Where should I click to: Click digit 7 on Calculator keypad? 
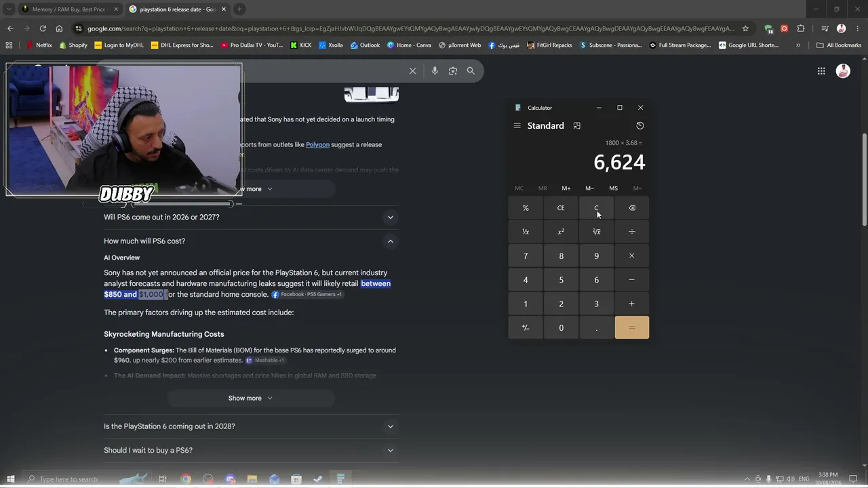click(526, 256)
